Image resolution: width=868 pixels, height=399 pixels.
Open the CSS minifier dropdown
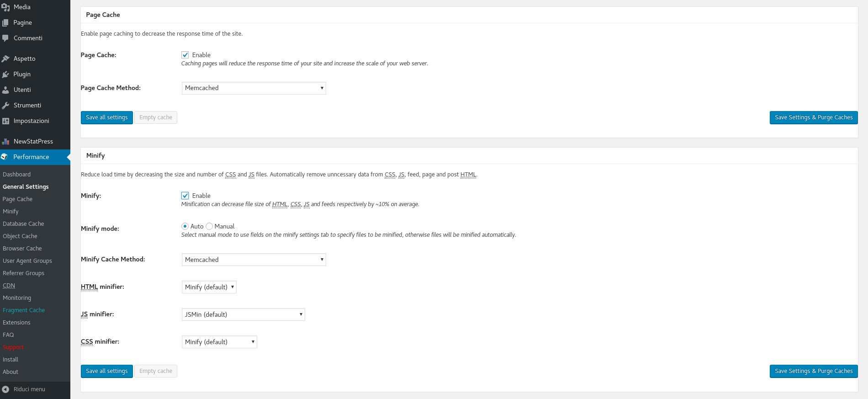(219, 342)
